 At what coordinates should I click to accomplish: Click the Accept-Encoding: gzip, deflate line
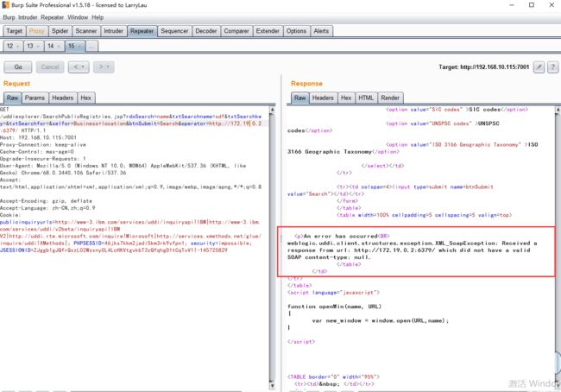(x=46, y=201)
